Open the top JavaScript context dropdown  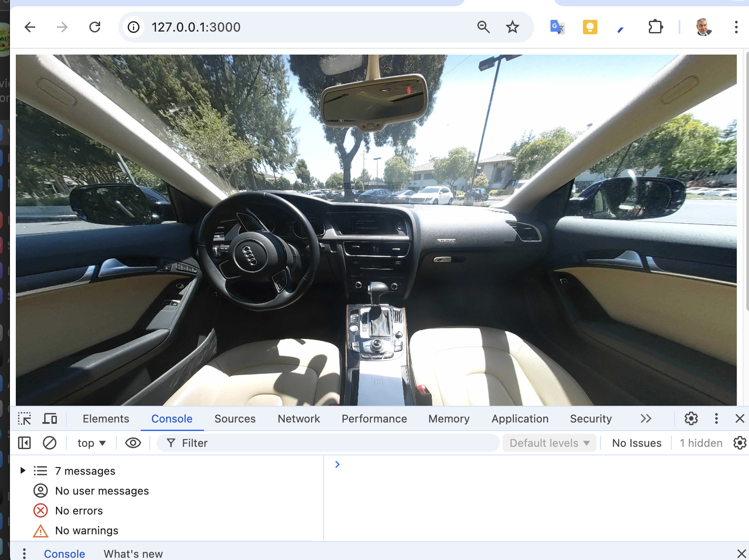(x=92, y=443)
